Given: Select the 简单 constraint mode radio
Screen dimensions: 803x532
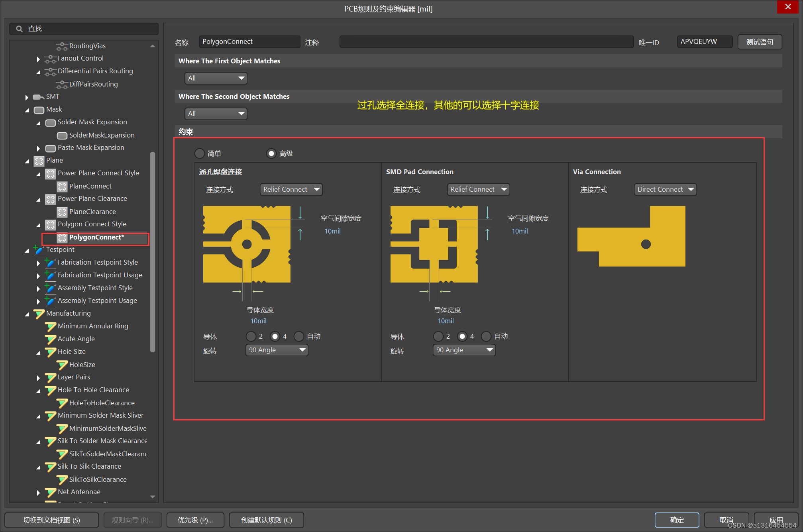Looking at the screenshot, I should pos(200,153).
